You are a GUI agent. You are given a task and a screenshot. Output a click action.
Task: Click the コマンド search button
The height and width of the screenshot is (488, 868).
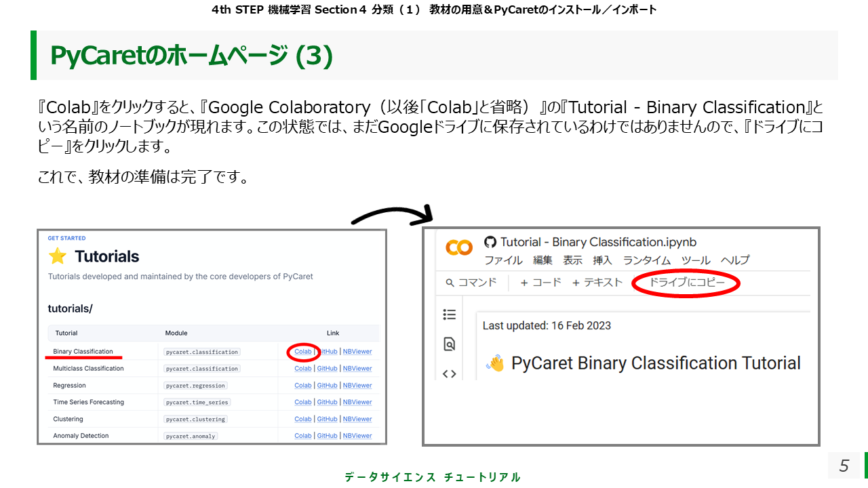471,283
